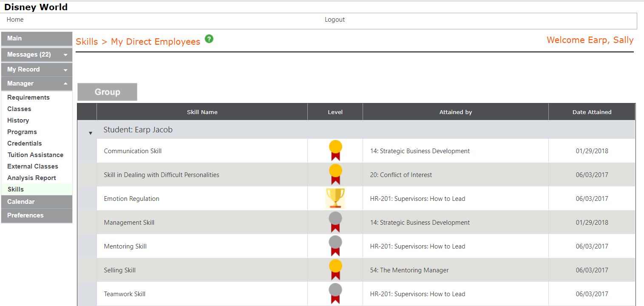Click the Group button
Image resolution: width=644 pixels, height=306 pixels.
coord(107,92)
